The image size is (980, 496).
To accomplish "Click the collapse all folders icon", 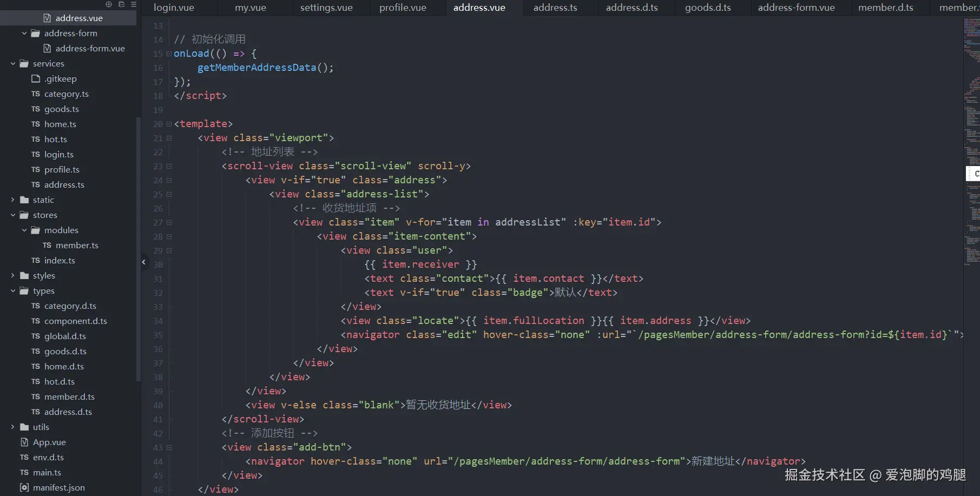I will tap(121, 4).
